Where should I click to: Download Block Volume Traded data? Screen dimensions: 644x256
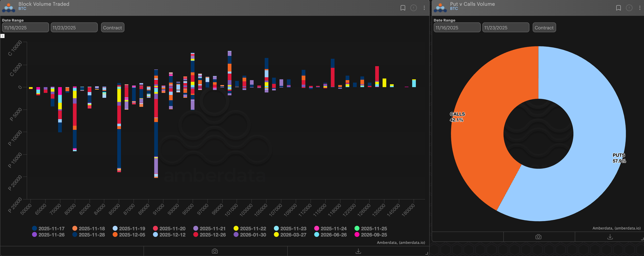[x=358, y=251]
